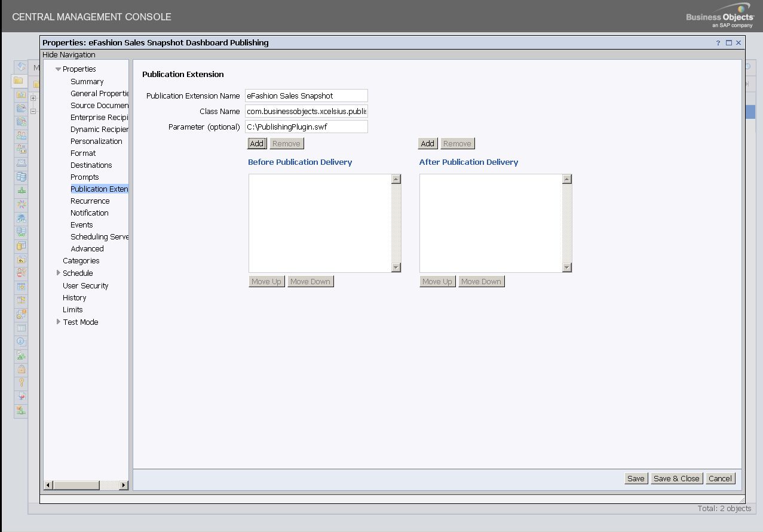Image resolution: width=763 pixels, height=532 pixels.
Task: Click the padlock icon in the console sidebar
Action: tap(22, 369)
